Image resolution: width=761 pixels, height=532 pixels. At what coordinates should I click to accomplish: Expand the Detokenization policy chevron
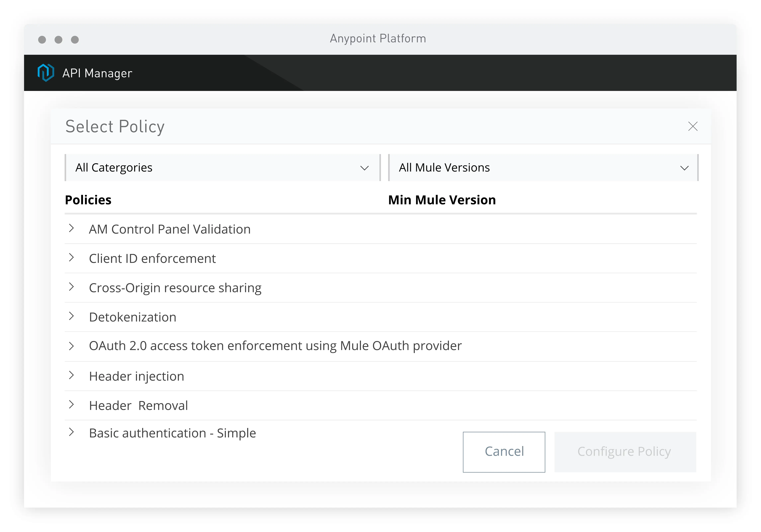[x=71, y=316]
